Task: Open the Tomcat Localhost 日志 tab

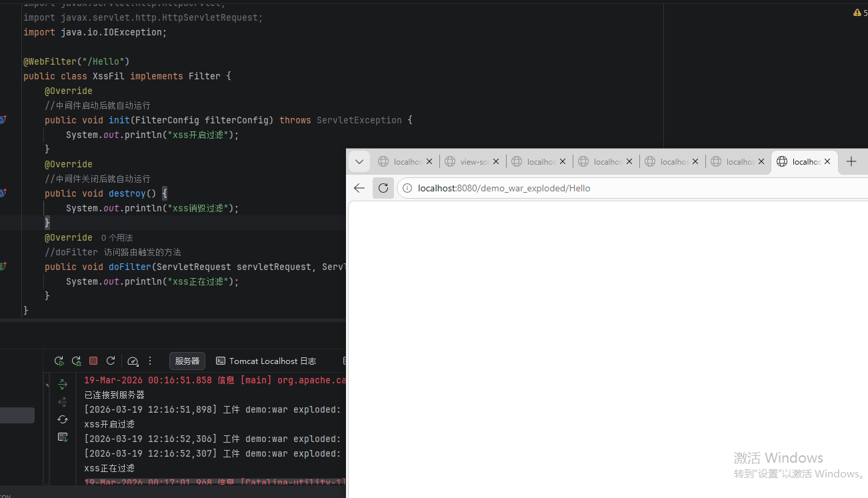Action: (266, 361)
